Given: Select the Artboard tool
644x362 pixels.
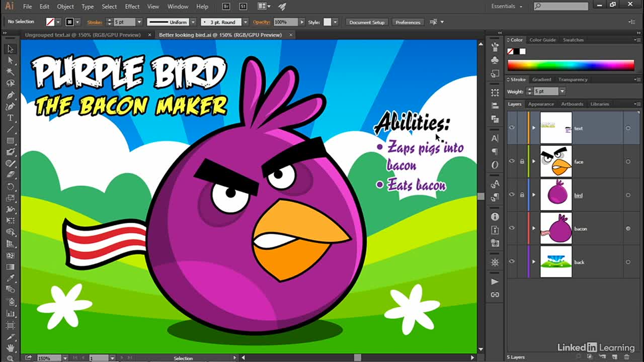Looking at the screenshot, I should tap(10, 324).
